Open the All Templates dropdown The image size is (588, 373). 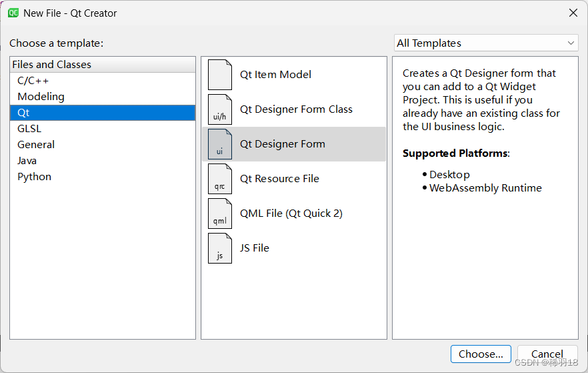(485, 43)
